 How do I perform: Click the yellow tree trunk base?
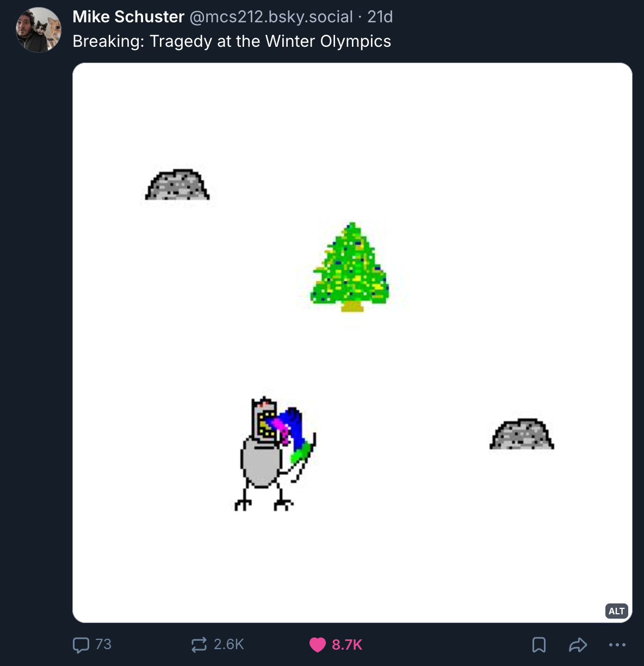coord(352,307)
